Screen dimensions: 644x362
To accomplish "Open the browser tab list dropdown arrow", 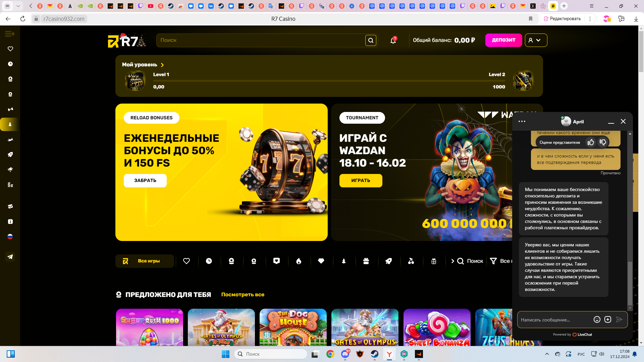I will 18,6.
